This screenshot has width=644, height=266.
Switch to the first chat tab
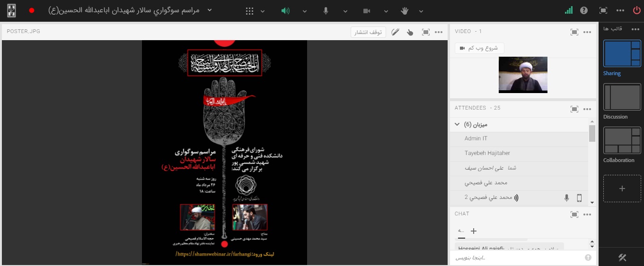point(461,232)
